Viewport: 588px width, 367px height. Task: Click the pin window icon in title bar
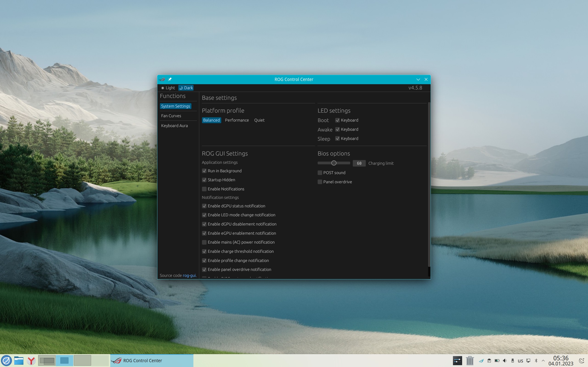(x=170, y=79)
